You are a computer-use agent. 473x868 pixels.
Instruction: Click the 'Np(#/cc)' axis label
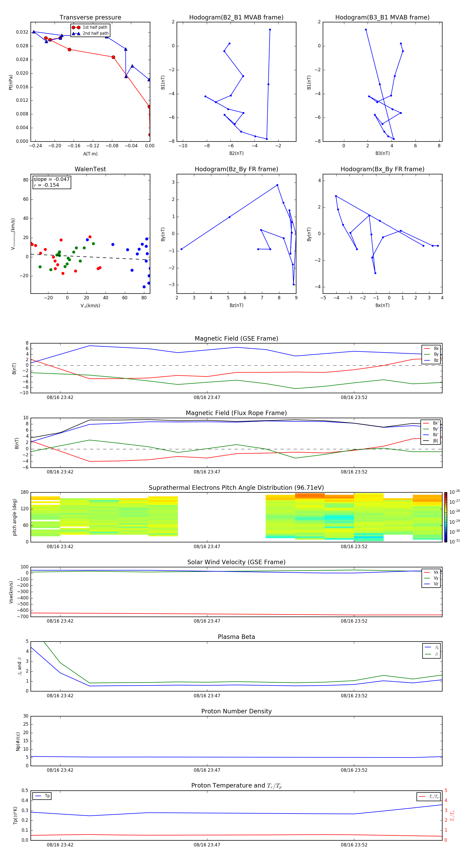coord(18,741)
